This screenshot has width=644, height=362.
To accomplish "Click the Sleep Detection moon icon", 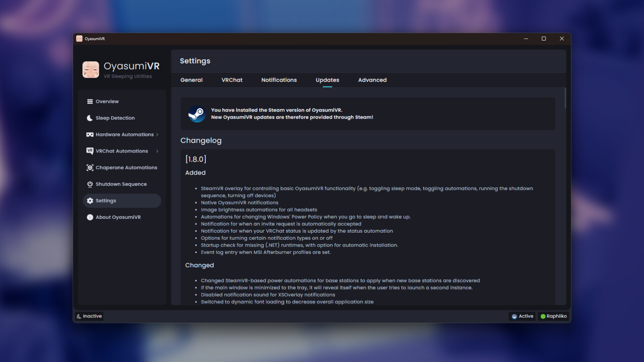I will point(89,118).
